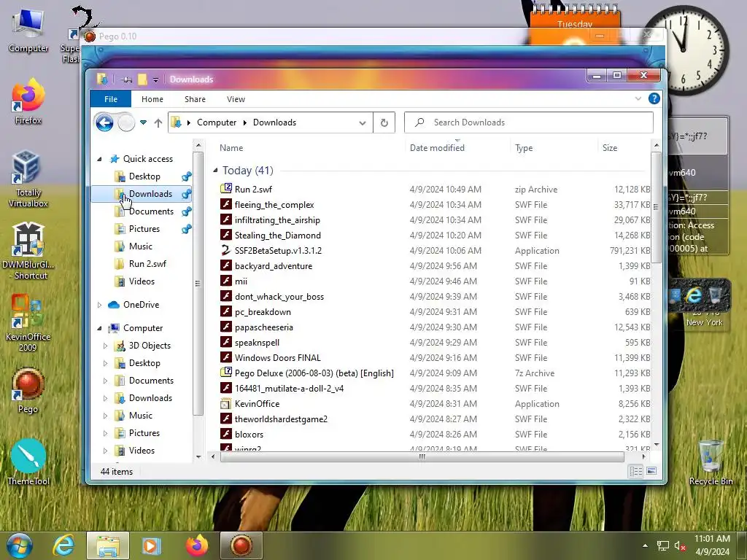Select the Windows Doors FINAL file
747x560 pixels.
278,357
